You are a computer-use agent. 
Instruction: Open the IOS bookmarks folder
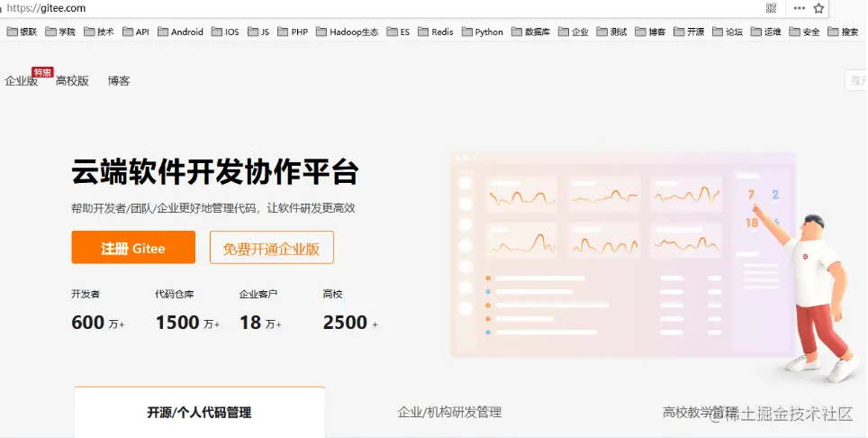(x=225, y=32)
